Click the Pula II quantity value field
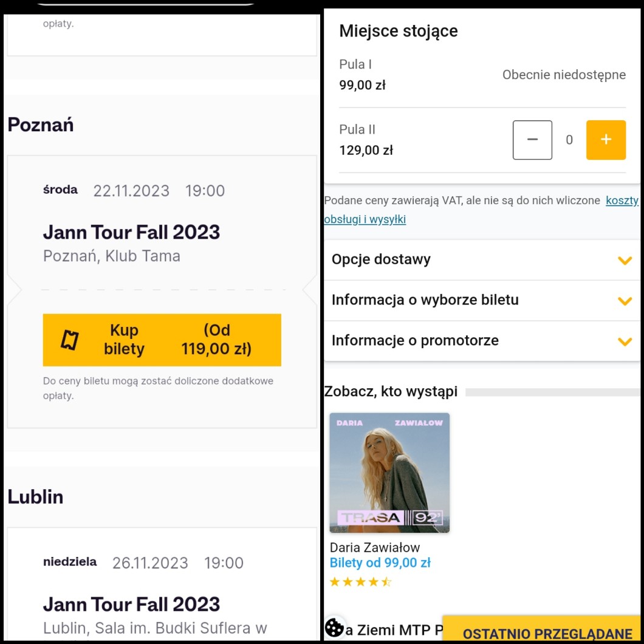 569,140
